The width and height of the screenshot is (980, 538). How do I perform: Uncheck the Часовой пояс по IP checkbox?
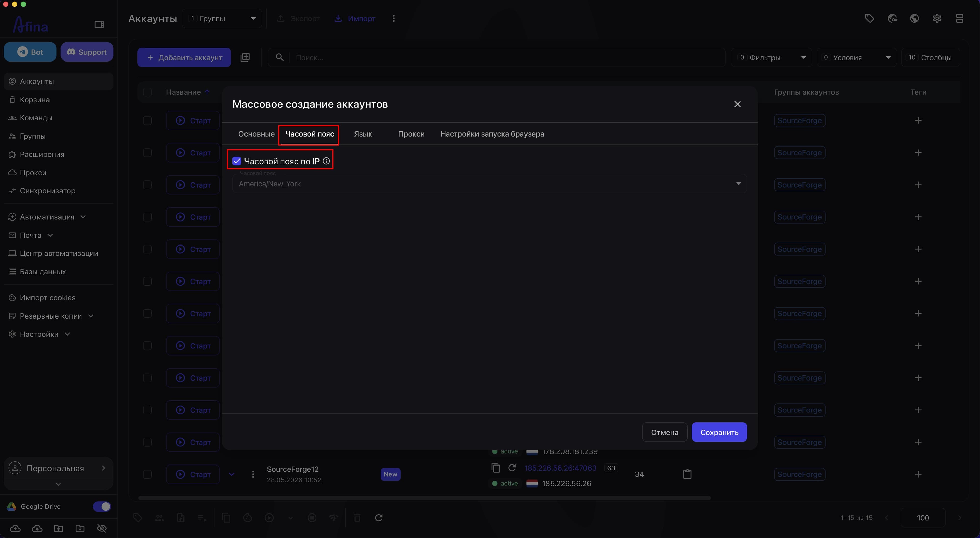[237, 161]
